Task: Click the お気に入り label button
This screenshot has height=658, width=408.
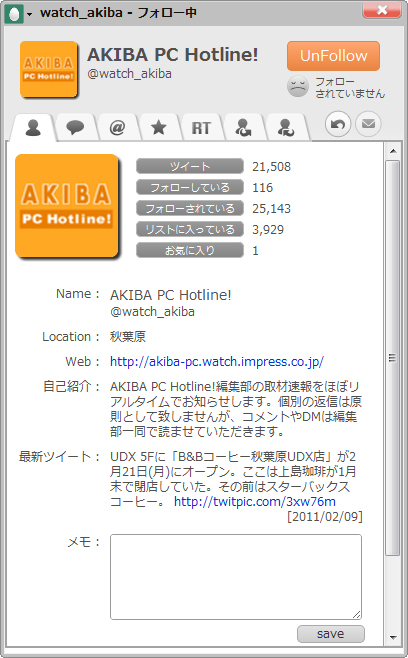Action: click(190, 250)
